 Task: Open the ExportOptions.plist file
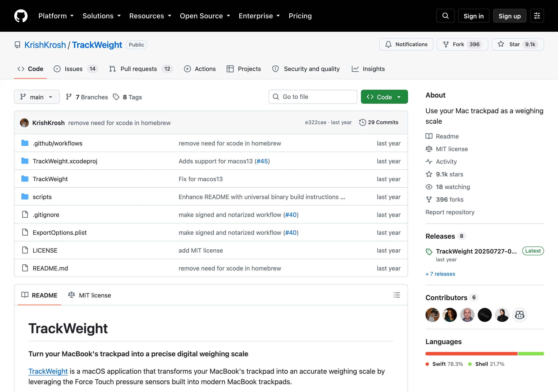click(x=60, y=232)
